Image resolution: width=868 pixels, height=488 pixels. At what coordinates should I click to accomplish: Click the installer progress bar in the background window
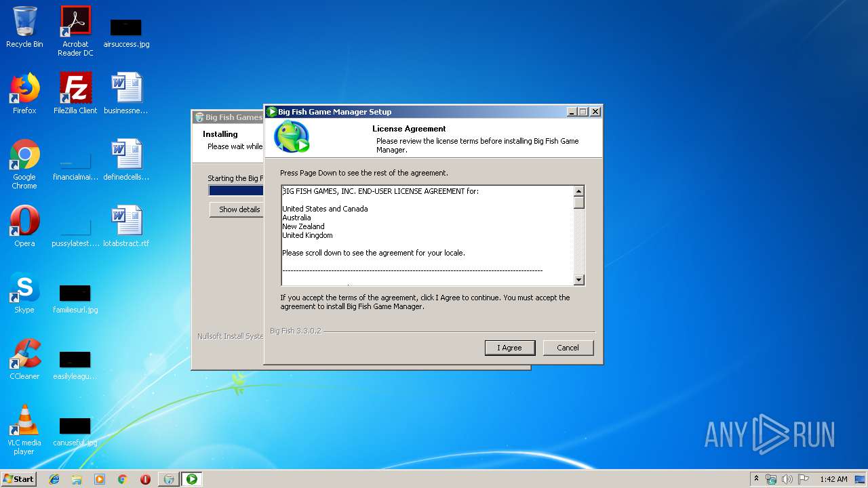[x=236, y=190]
